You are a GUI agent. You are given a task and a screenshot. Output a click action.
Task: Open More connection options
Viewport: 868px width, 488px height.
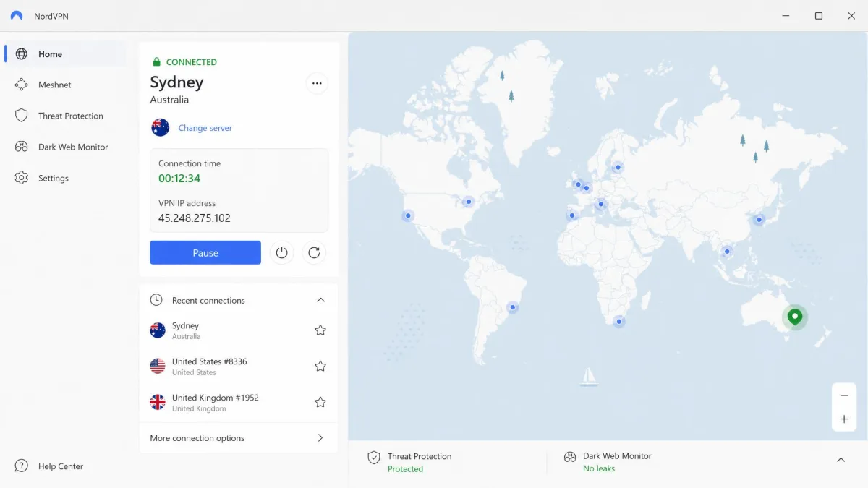[239, 438]
